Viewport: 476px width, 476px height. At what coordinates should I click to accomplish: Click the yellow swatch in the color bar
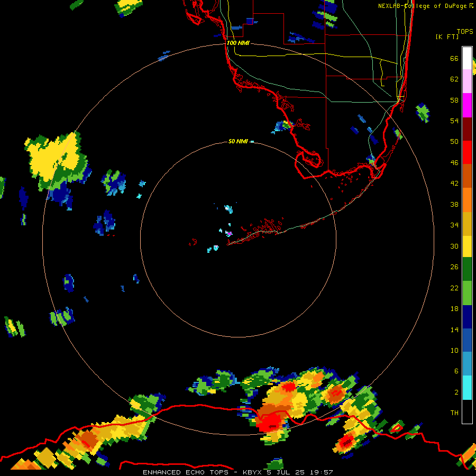point(467,246)
